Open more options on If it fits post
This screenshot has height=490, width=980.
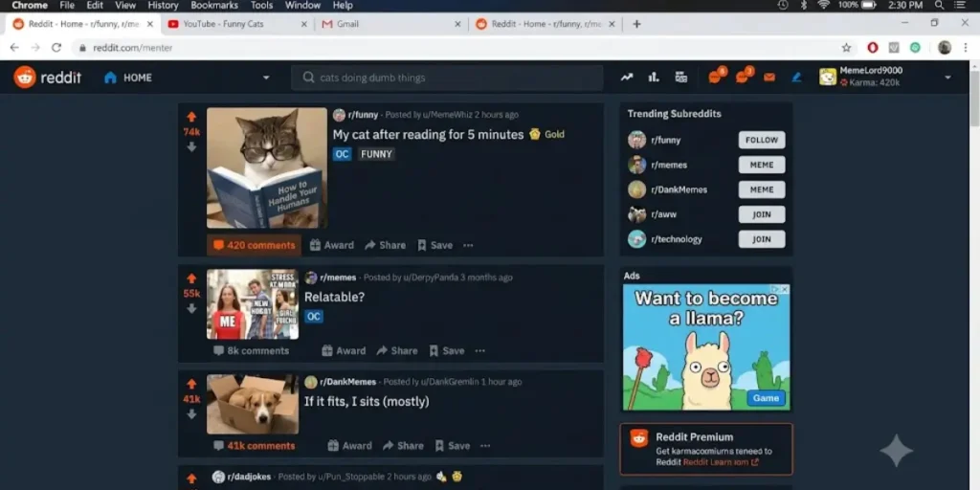pos(485,446)
